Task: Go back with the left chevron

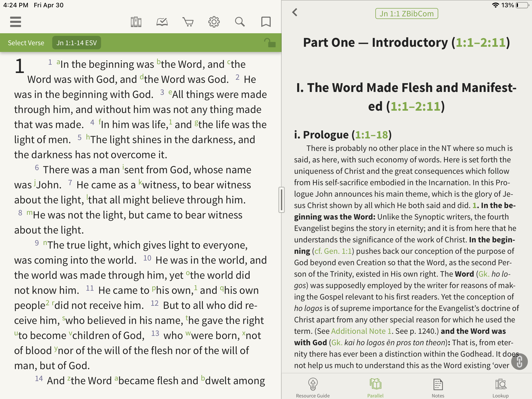Action: coord(295,12)
